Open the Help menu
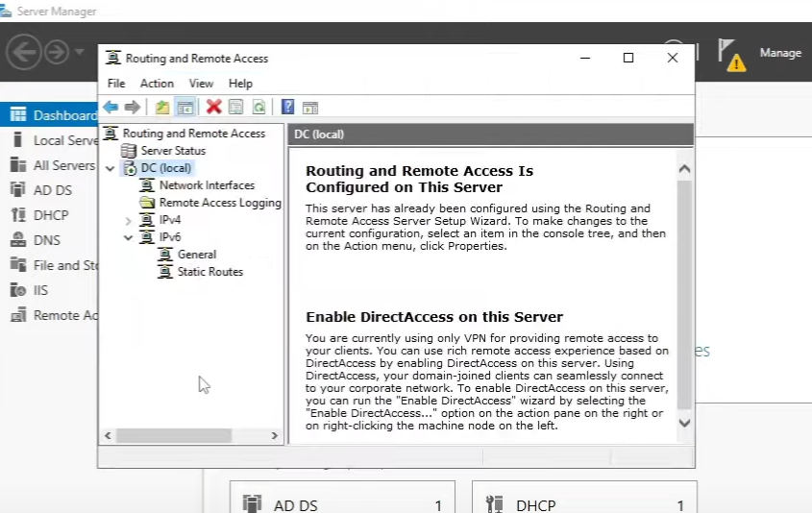This screenshot has width=812, height=513. point(240,84)
